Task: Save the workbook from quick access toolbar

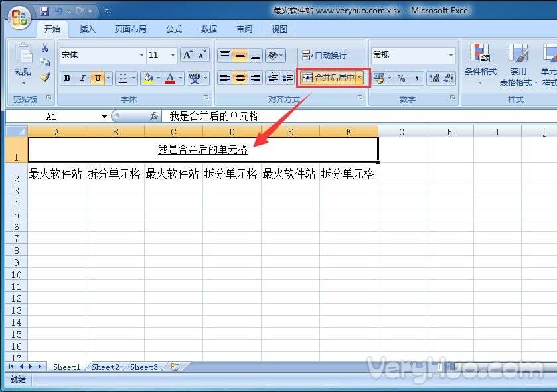Action: click(x=44, y=11)
